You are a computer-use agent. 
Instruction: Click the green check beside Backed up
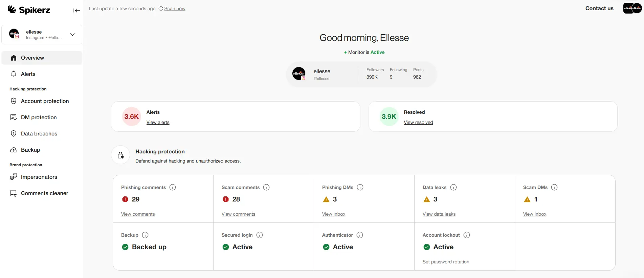pos(125,247)
